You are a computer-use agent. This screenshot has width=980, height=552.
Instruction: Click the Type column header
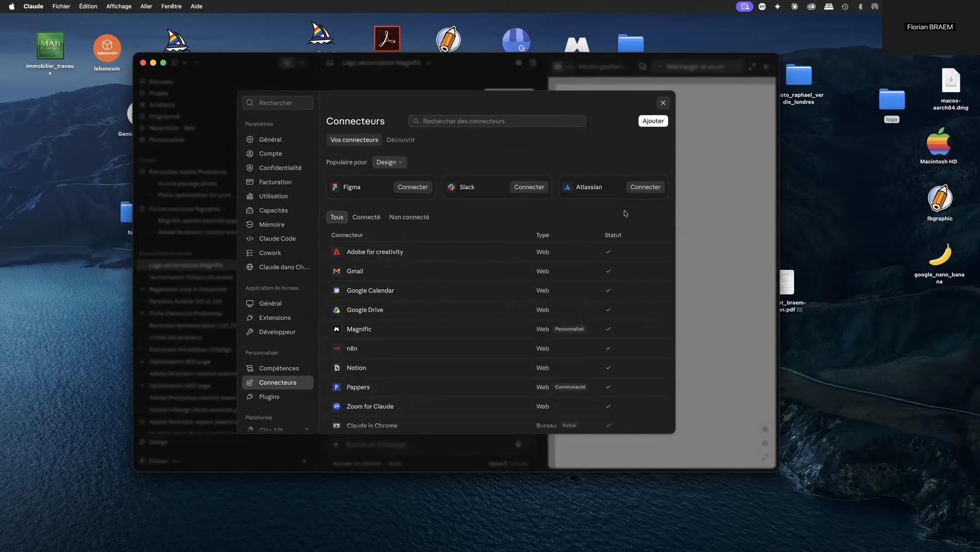[542, 235]
